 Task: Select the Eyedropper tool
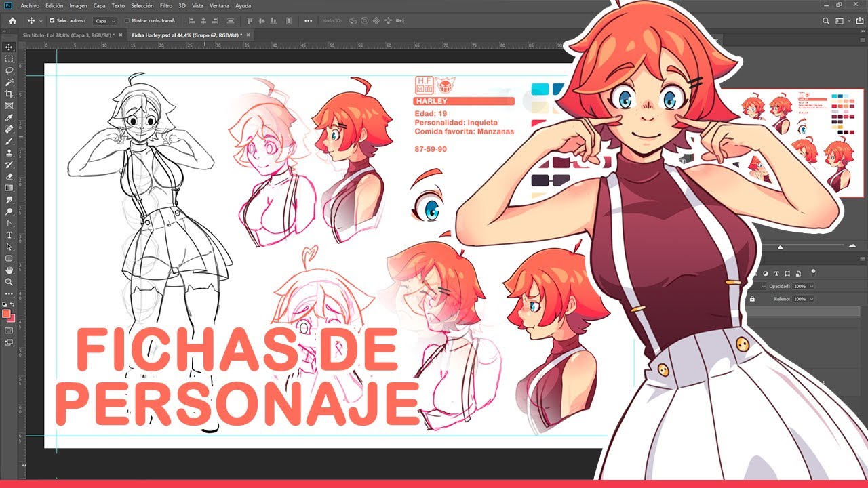click(x=9, y=117)
